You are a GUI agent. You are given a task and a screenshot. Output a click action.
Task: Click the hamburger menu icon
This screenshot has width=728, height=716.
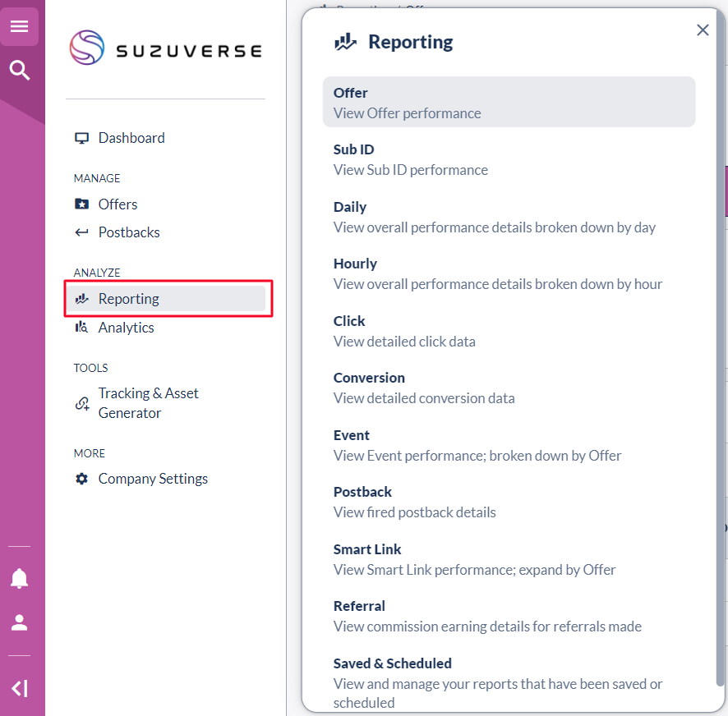point(19,27)
